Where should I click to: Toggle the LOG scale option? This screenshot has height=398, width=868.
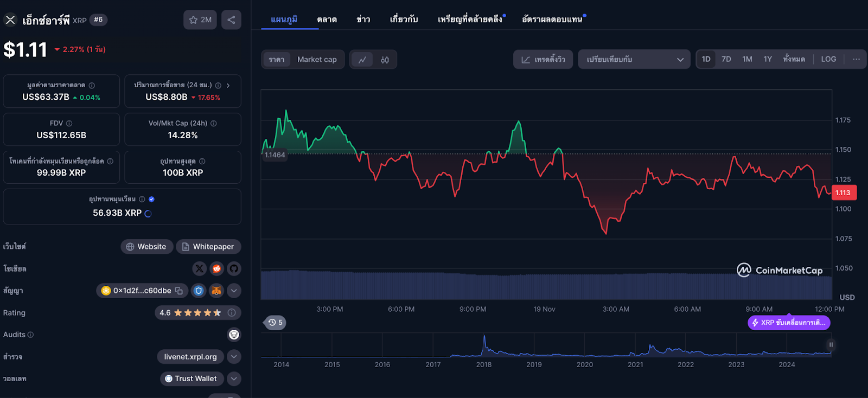coord(828,59)
